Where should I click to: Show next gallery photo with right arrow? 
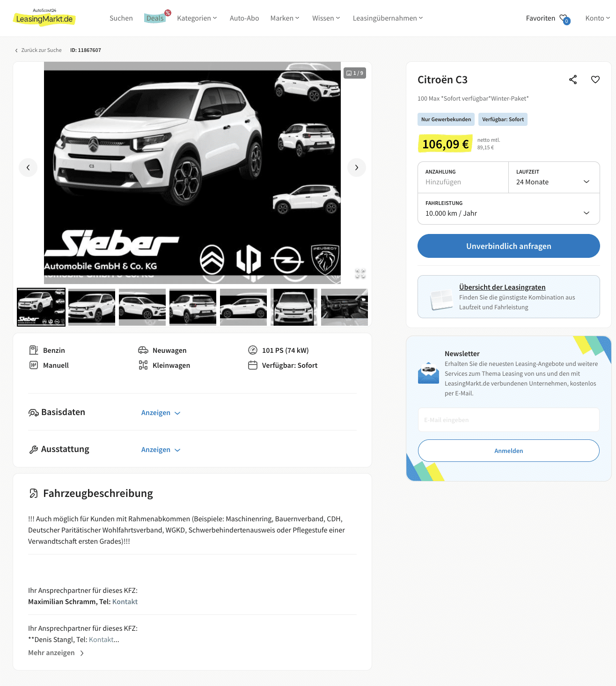pyautogui.click(x=357, y=168)
